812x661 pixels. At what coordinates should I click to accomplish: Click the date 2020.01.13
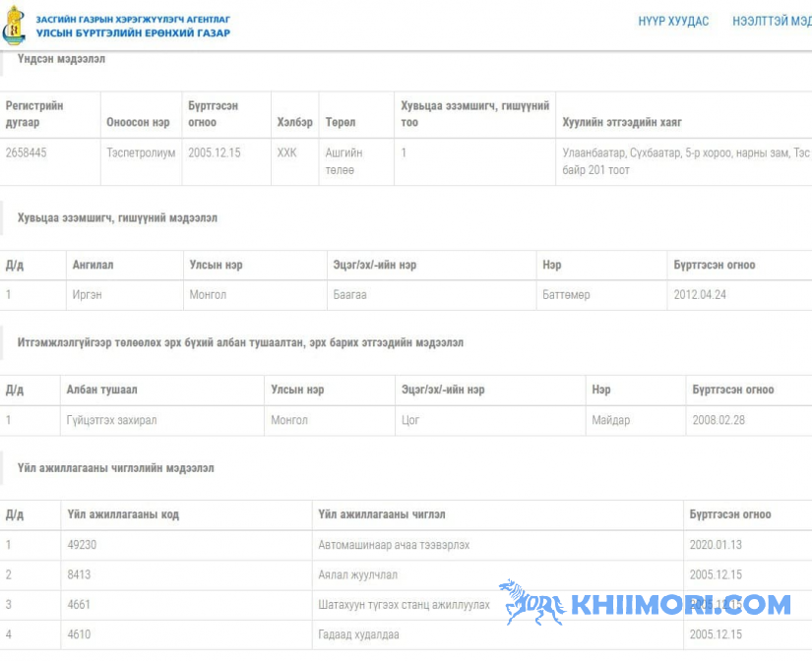[x=716, y=545]
